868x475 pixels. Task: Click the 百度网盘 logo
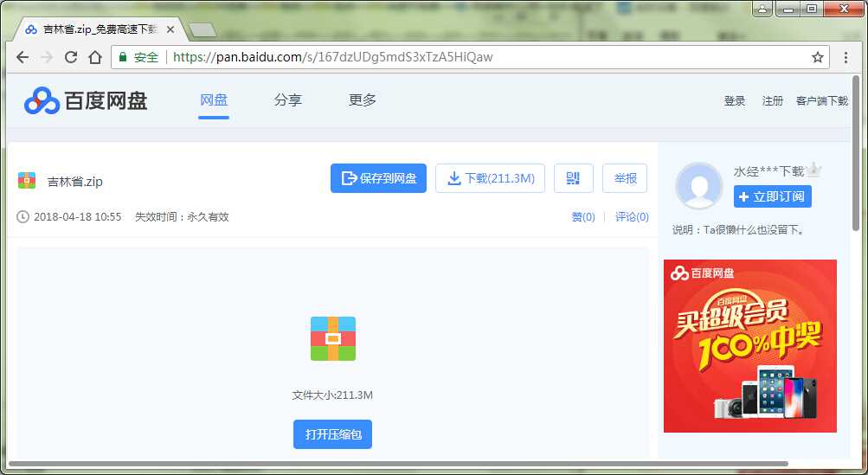tap(86, 100)
